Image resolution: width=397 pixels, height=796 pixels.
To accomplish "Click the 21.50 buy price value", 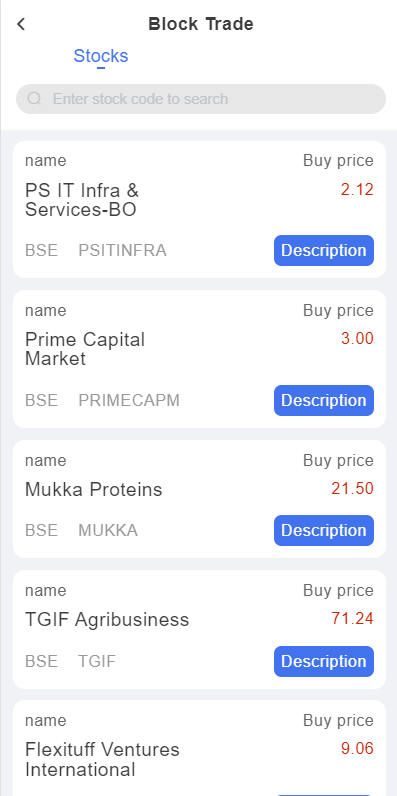I will 352,488.
